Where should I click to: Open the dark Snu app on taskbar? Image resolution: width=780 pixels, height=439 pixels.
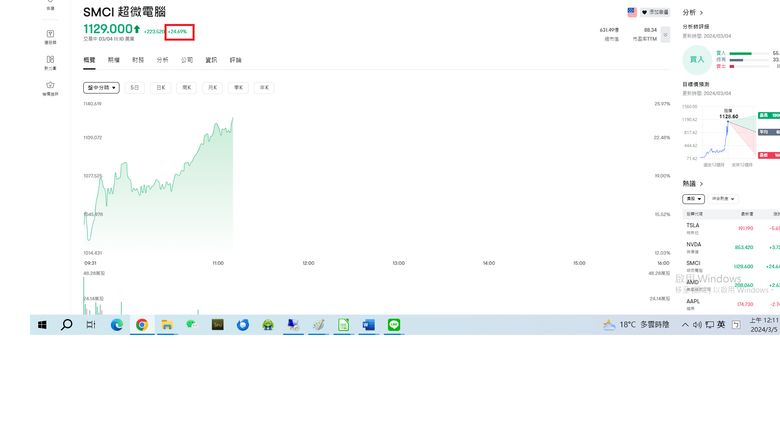(217, 325)
